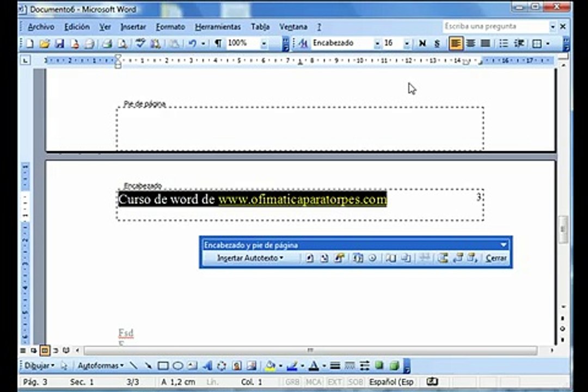This screenshot has width=588, height=392.
Task: Open the Formato menu
Action: 170,27
